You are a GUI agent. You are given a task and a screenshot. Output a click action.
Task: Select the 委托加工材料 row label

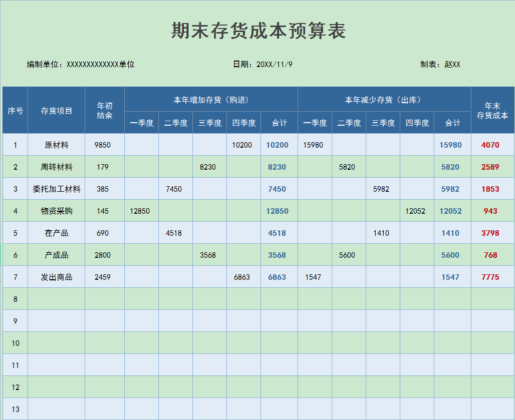point(56,189)
